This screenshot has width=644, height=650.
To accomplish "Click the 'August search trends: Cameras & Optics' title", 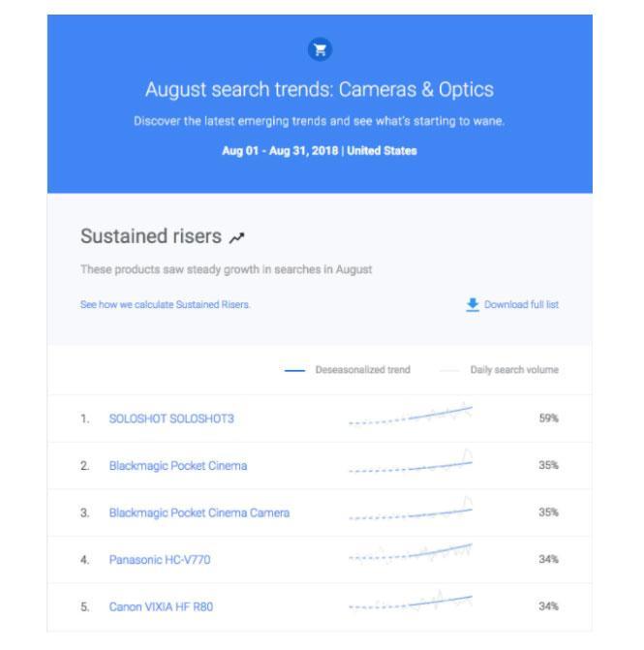I will tap(320, 89).
